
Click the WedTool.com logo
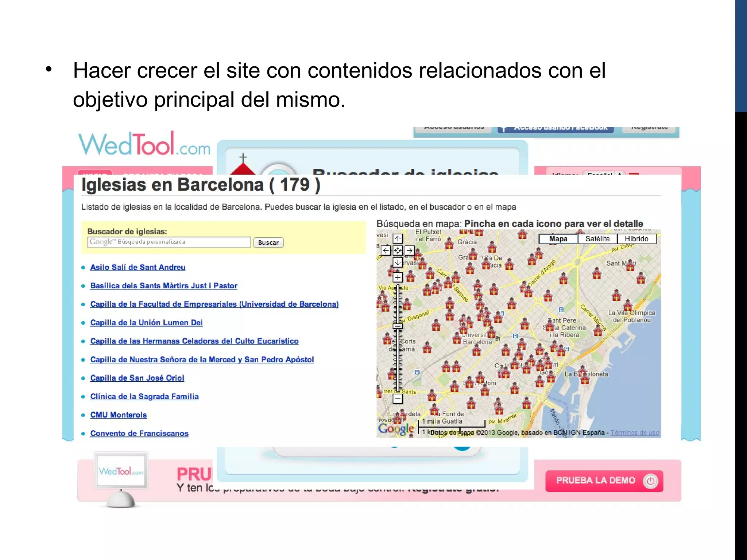point(144,144)
